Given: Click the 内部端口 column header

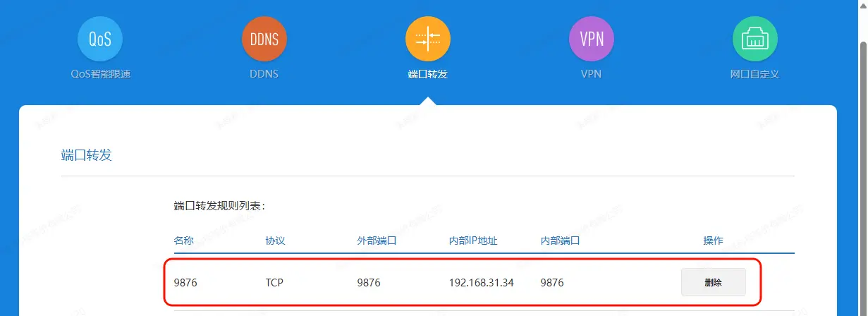Looking at the screenshot, I should [x=560, y=241].
